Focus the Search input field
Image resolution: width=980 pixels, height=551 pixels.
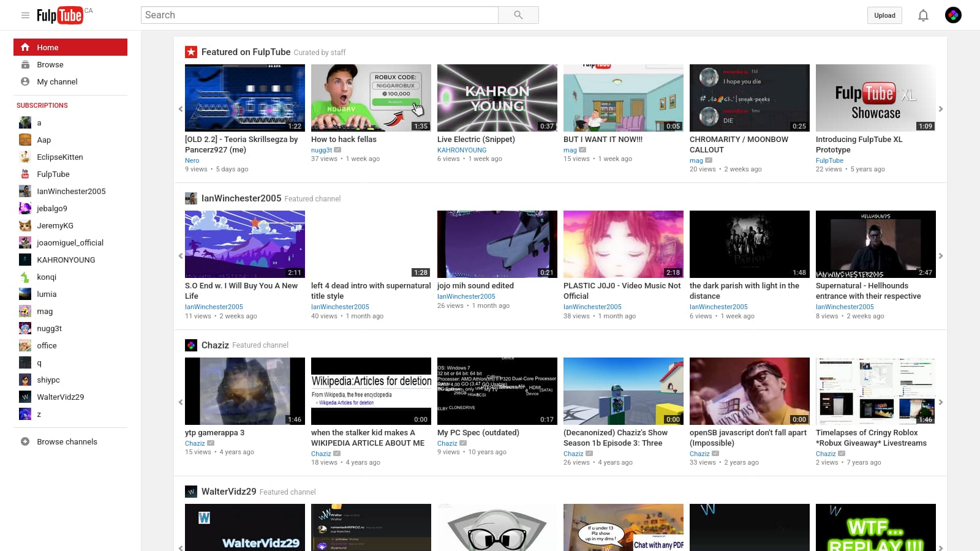[x=320, y=15]
